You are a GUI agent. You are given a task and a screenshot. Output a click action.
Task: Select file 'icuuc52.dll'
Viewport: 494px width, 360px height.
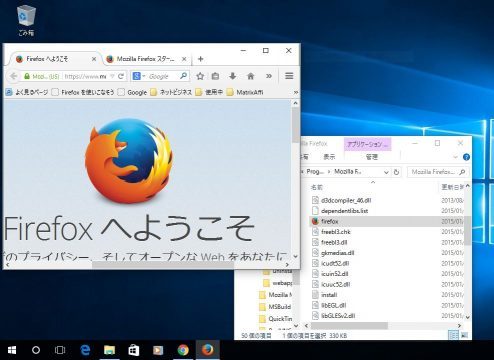[x=335, y=284]
